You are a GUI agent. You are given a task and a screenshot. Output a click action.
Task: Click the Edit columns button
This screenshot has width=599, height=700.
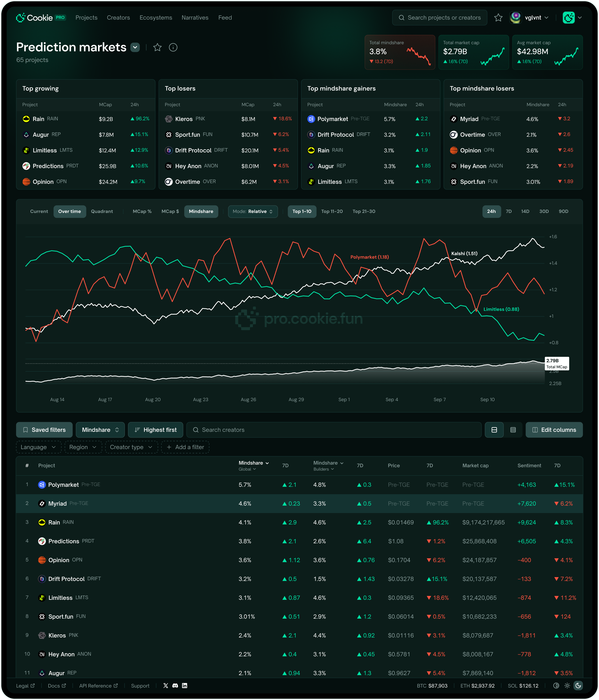554,430
